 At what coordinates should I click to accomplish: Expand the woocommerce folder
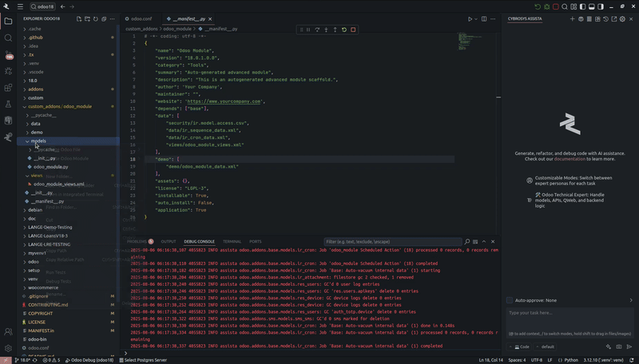coord(67,287)
